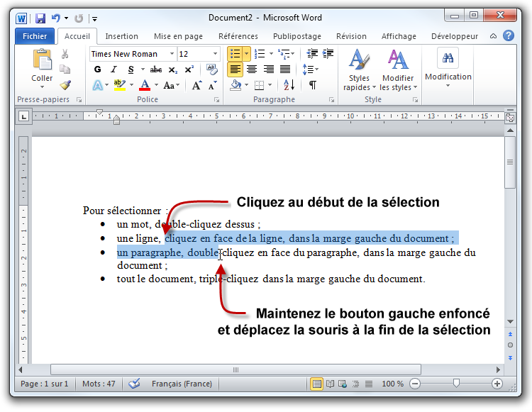Switch to the Publipostage tab

click(x=297, y=36)
